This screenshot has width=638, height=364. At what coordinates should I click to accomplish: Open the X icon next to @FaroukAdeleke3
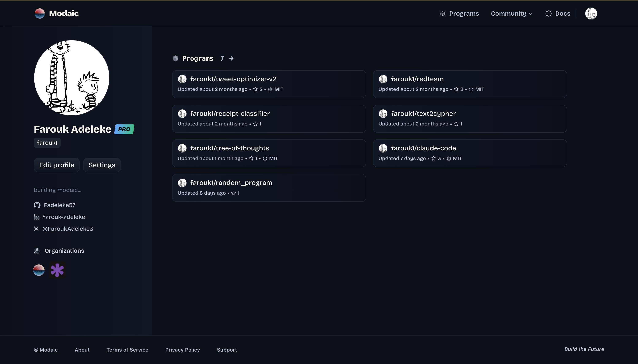point(36,228)
